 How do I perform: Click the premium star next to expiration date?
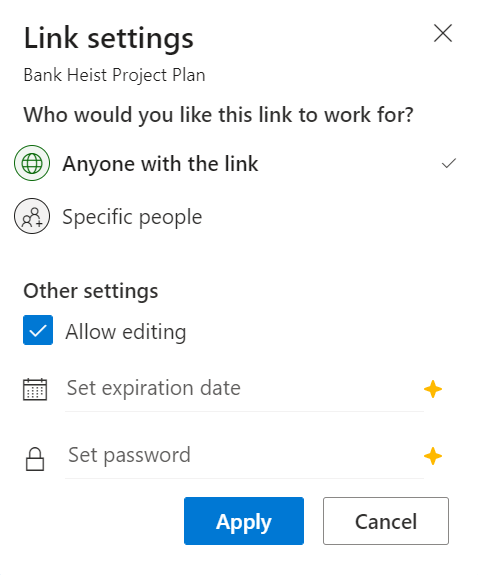click(433, 389)
